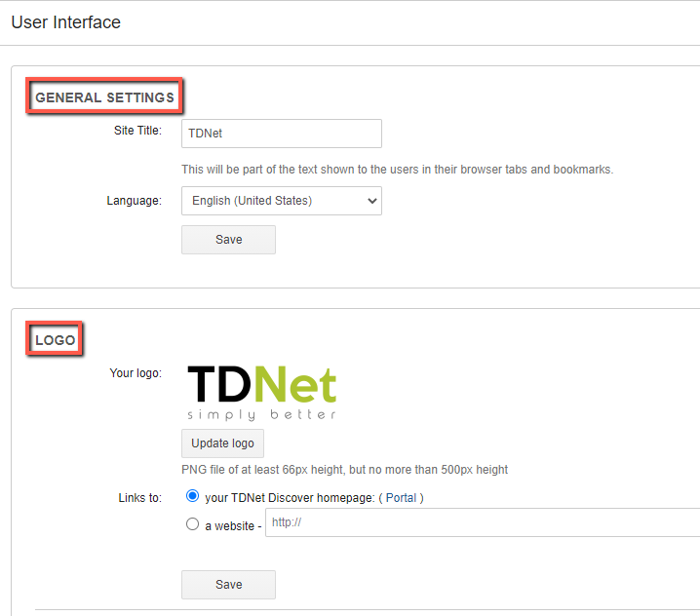Click the 'Your logo:' label
The image size is (700, 616).
(136, 372)
